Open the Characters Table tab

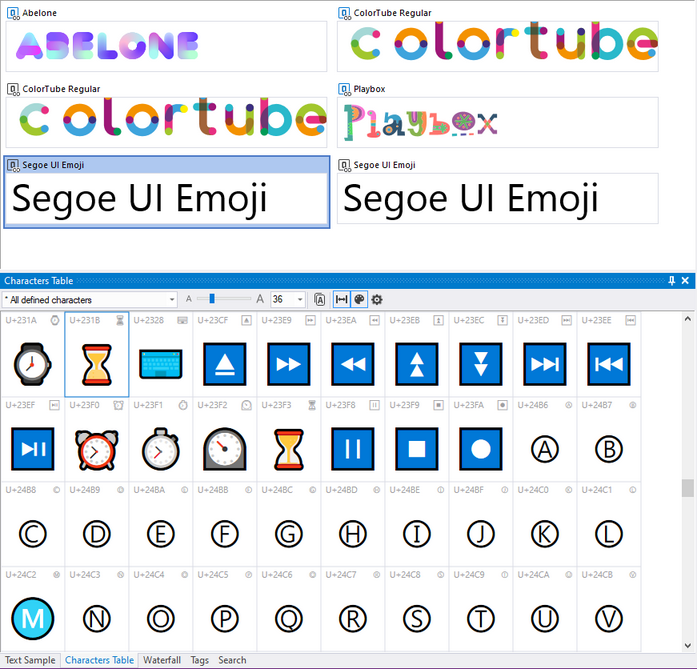(99, 660)
